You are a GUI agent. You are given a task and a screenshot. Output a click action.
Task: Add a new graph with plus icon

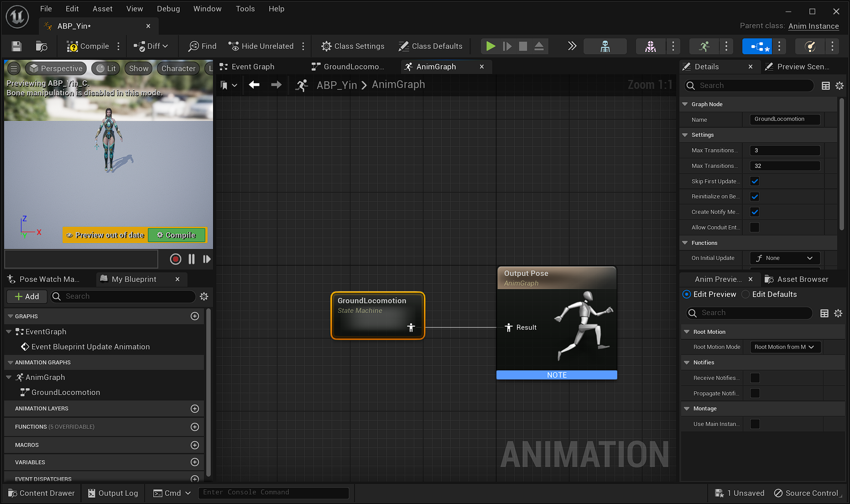coord(195,316)
